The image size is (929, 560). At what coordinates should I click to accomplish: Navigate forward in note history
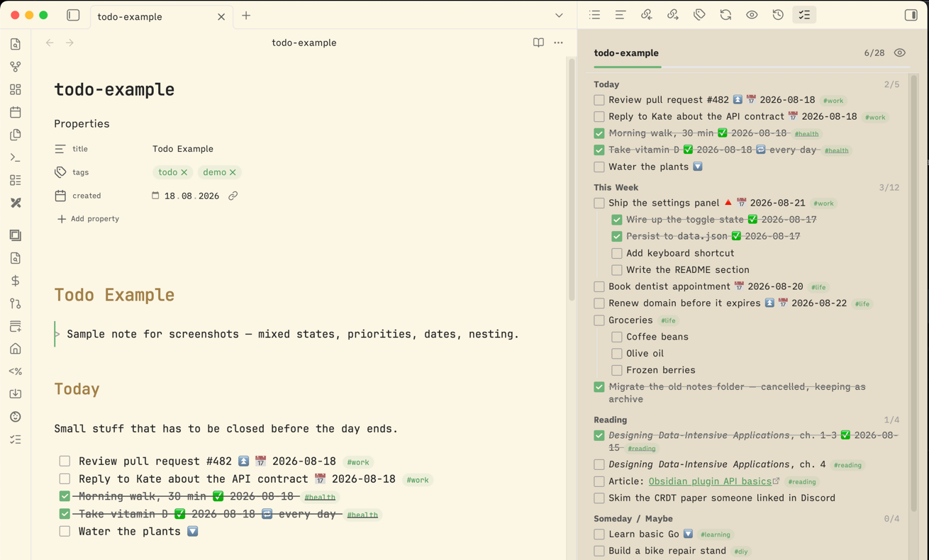(69, 43)
